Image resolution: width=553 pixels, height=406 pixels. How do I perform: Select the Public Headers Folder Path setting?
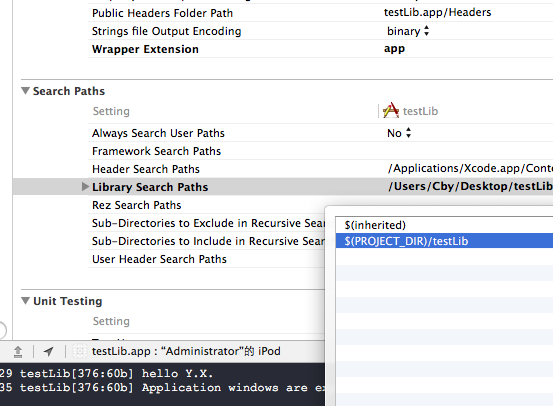coord(163,13)
